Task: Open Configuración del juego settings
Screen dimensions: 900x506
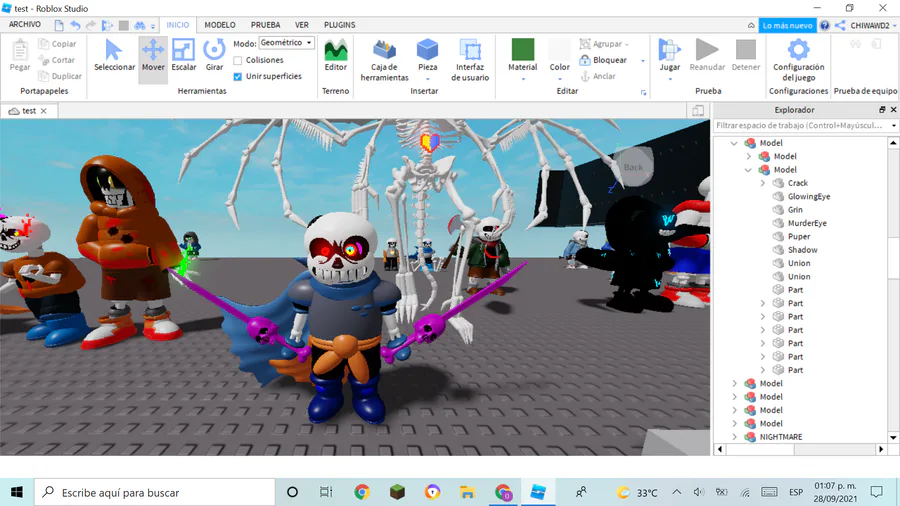Action: click(x=798, y=60)
